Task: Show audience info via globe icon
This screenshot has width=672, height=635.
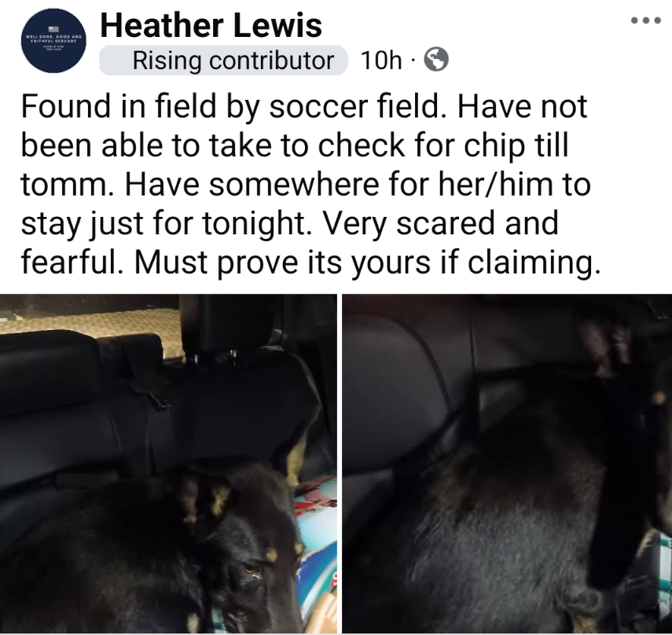Action: pyautogui.click(x=436, y=59)
